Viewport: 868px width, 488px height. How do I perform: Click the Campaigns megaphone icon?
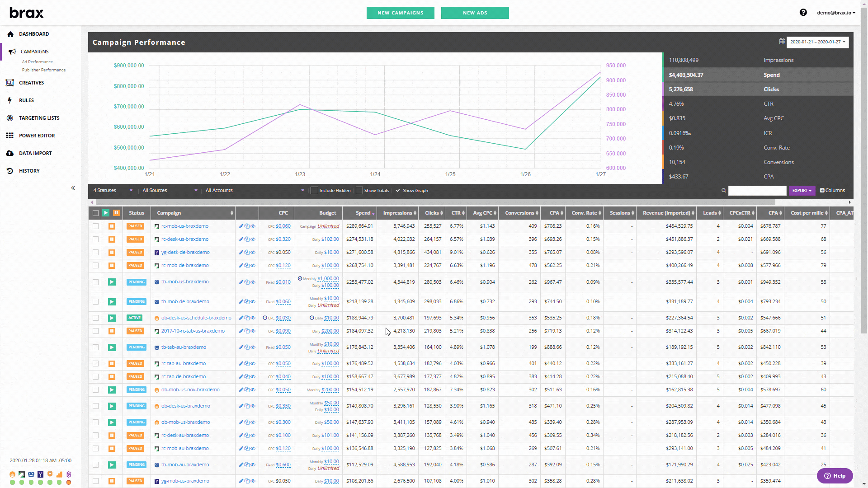(x=12, y=52)
